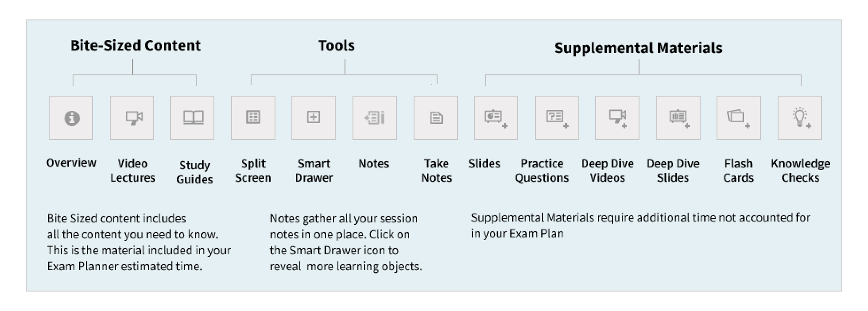The height and width of the screenshot is (311, 868).
Task: Select the Deep Dive Slides icon
Action: click(x=678, y=118)
